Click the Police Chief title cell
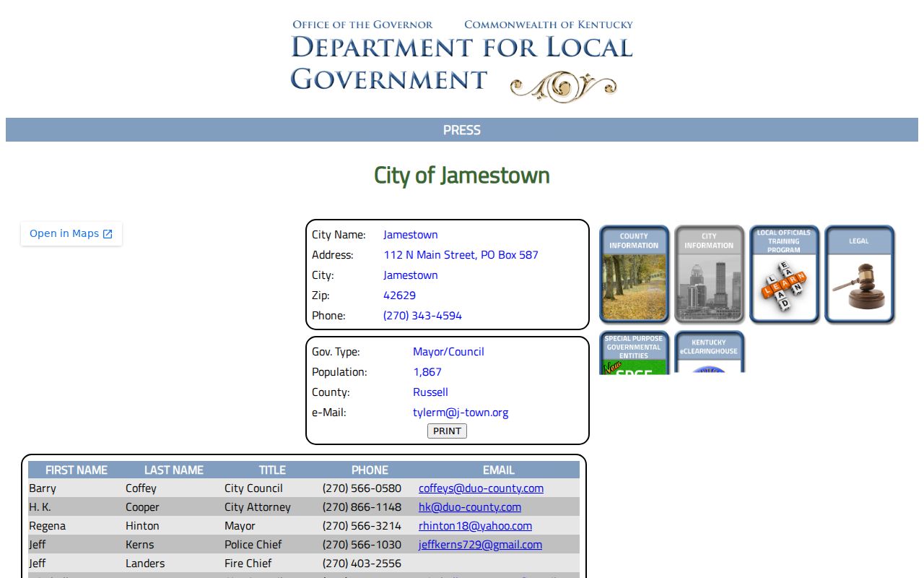 click(x=253, y=545)
